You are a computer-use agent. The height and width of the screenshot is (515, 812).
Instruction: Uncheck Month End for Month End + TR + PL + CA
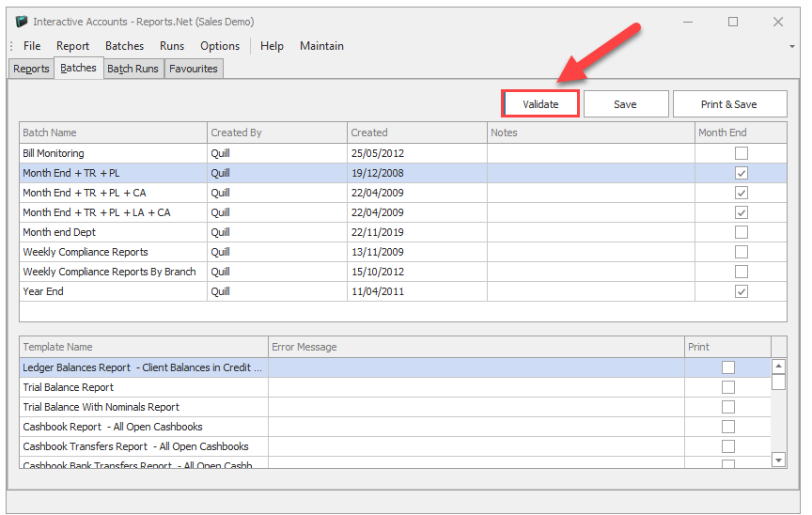pos(742,193)
